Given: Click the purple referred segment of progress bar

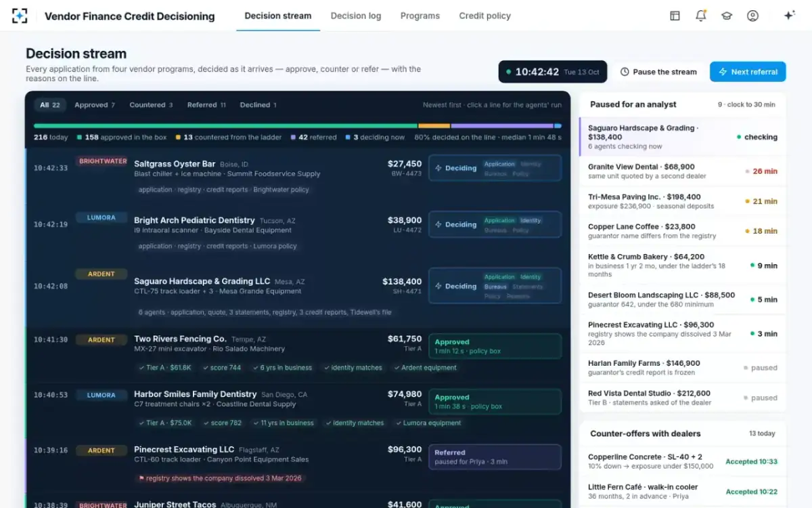Looking at the screenshot, I should 502,126.
